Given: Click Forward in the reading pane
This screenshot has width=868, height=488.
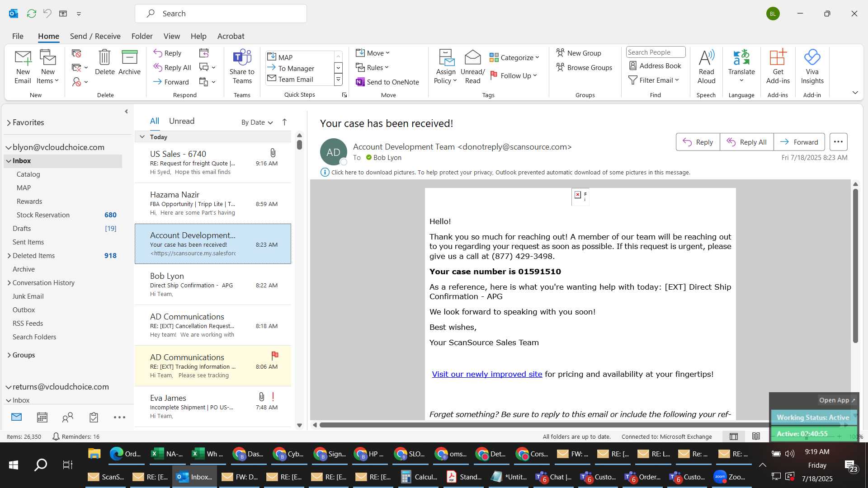Looking at the screenshot, I should click(799, 142).
